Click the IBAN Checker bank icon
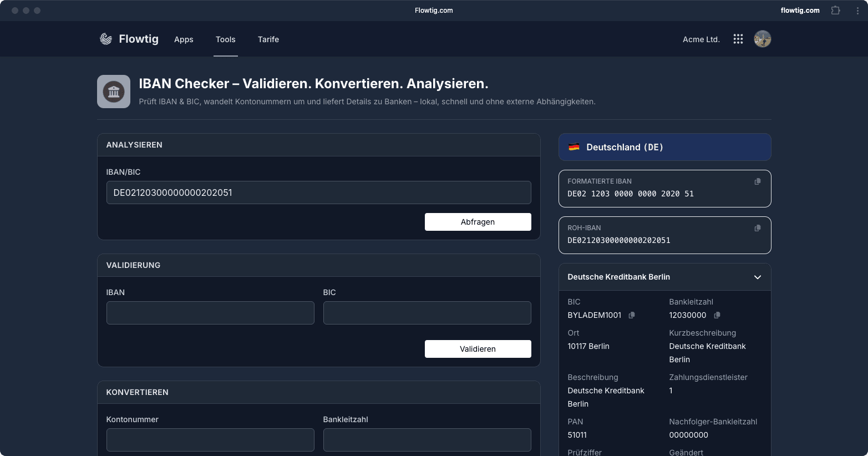868x456 pixels. click(x=114, y=92)
